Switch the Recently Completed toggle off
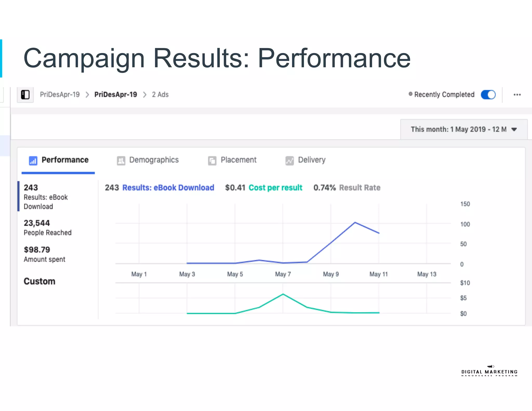Viewport: 532px width, 411px height. pyautogui.click(x=488, y=95)
